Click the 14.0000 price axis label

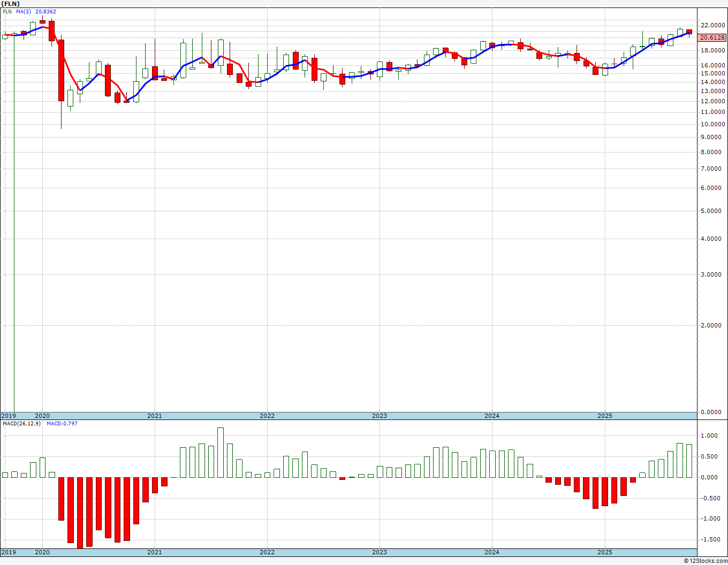(714, 82)
